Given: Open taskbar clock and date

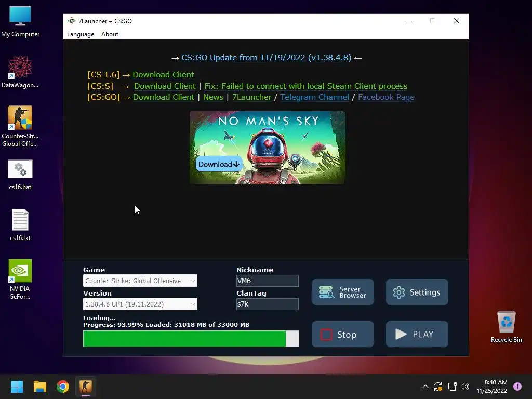Looking at the screenshot, I should 492,387.
